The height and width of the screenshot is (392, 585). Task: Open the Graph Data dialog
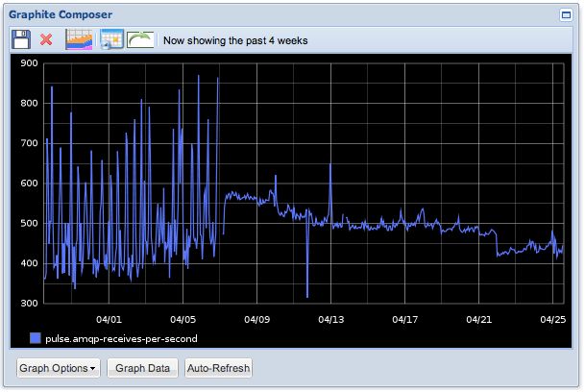click(142, 368)
